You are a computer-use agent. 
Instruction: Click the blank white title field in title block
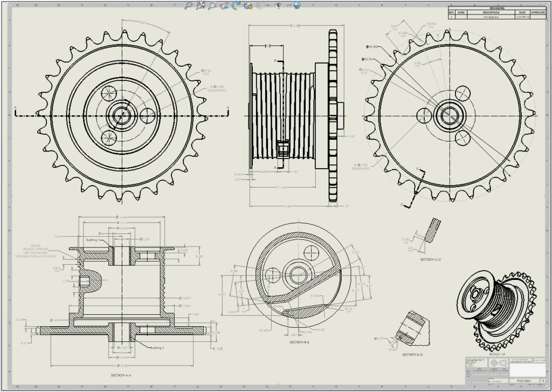(x=527, y=370)
